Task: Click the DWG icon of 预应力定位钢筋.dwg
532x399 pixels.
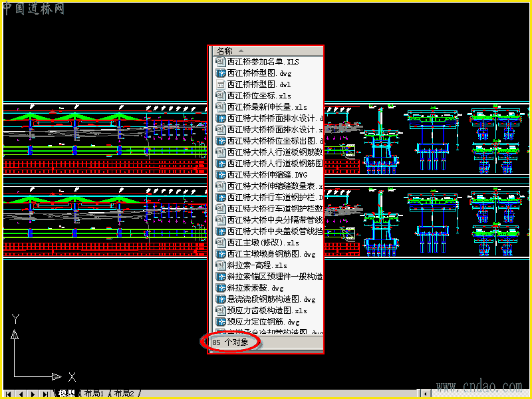Action: pos(221,322)
